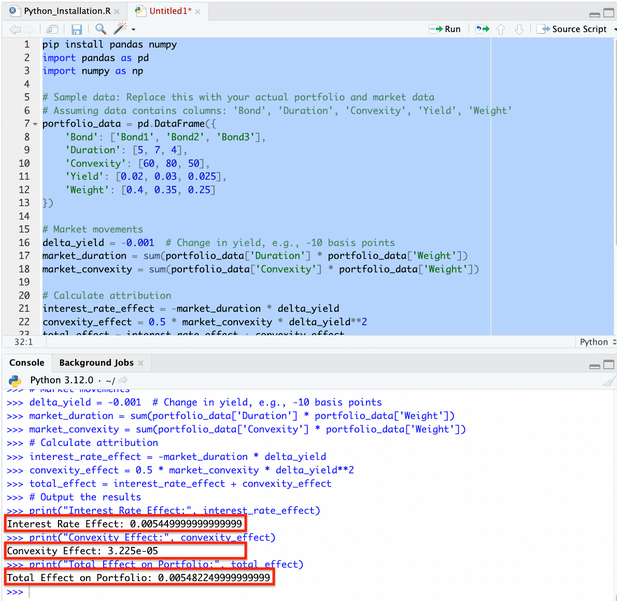
Task: Expand the code tools wand dropdown arrow
Action: [x=133, y=29]
